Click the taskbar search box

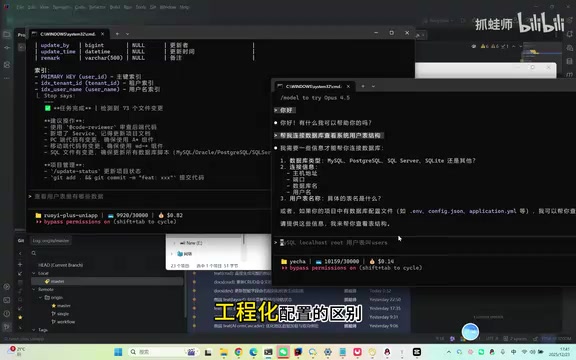(163, 352)
